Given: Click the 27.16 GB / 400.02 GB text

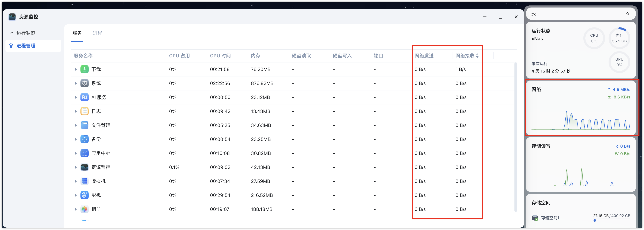Looking at the screenshot, I should point(611,216).
